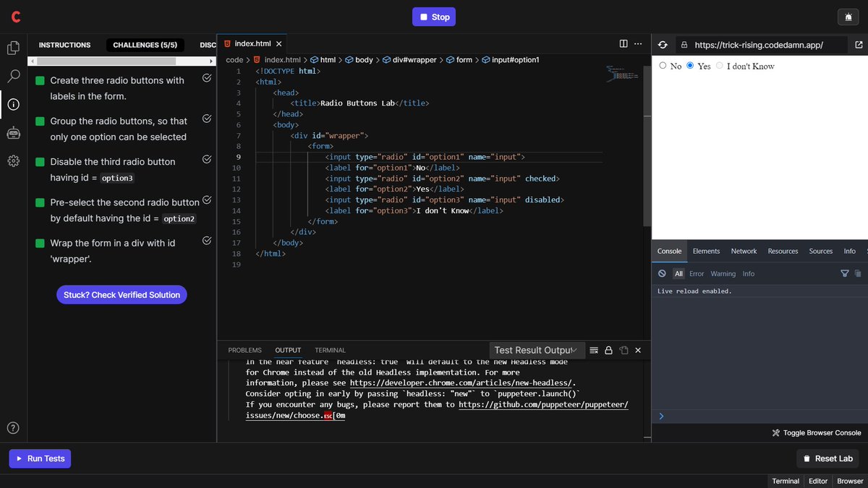
Task: Toggle green checkbox for 'Wrap the form in a div'
Action: pos(40,244)
